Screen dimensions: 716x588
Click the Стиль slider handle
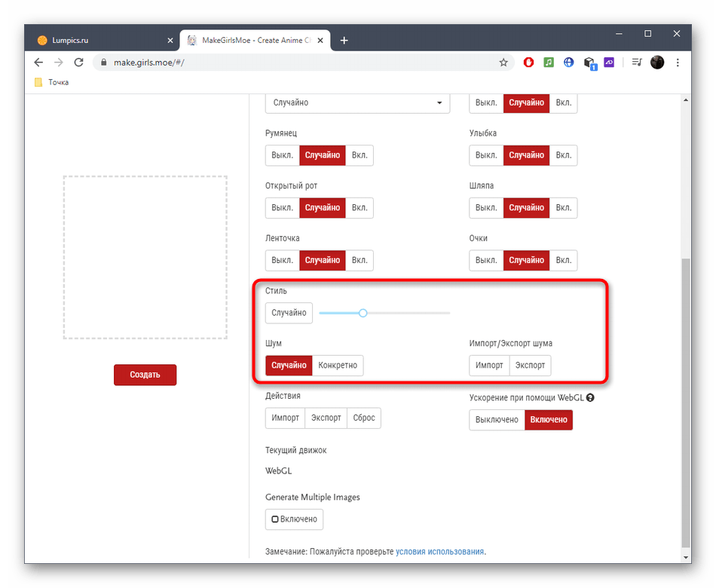click(x=363, y=313)
